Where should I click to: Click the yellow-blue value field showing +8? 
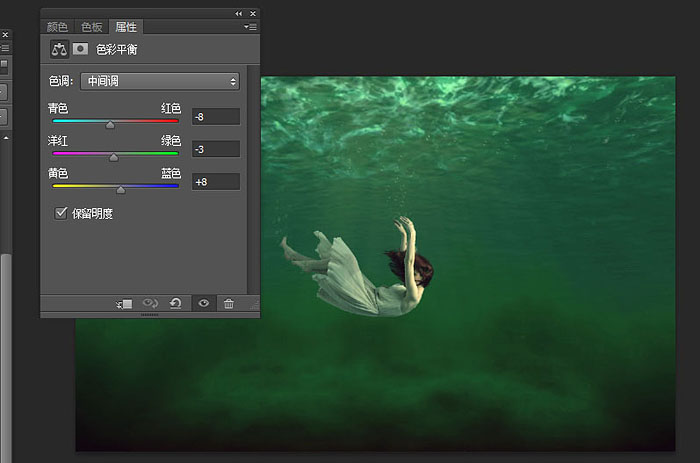click(x=216, y=182)
